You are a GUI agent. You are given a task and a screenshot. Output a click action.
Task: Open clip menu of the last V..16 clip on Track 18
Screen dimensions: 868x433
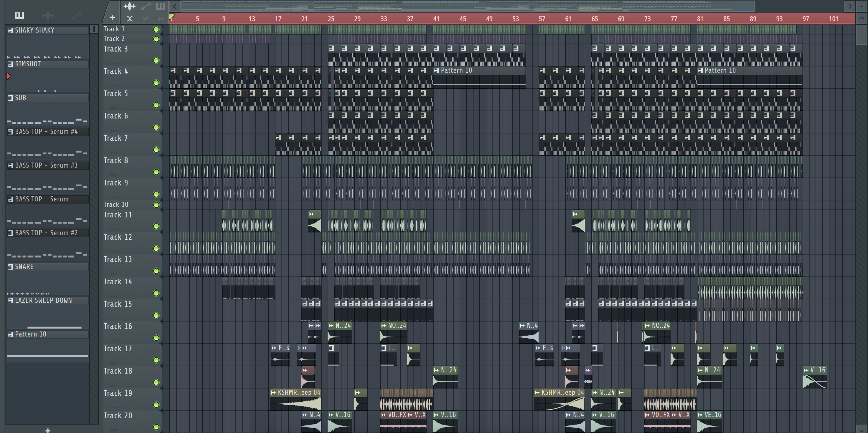(x=806, y=370)
